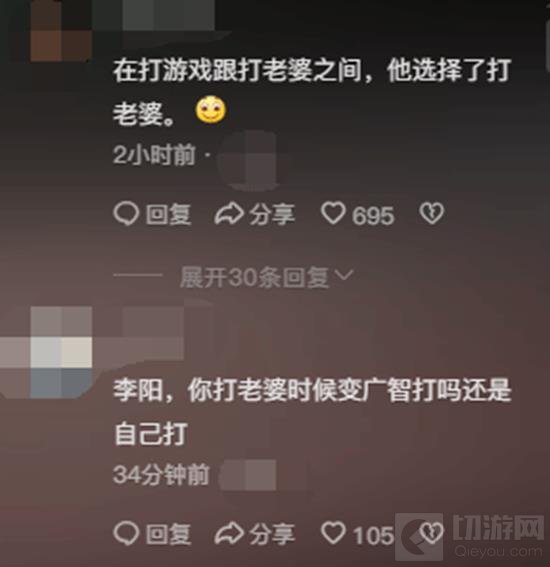Screen dimensions: 550x567
Task: Click the chevron next to 展开30条回复
Action: (343, 276)
